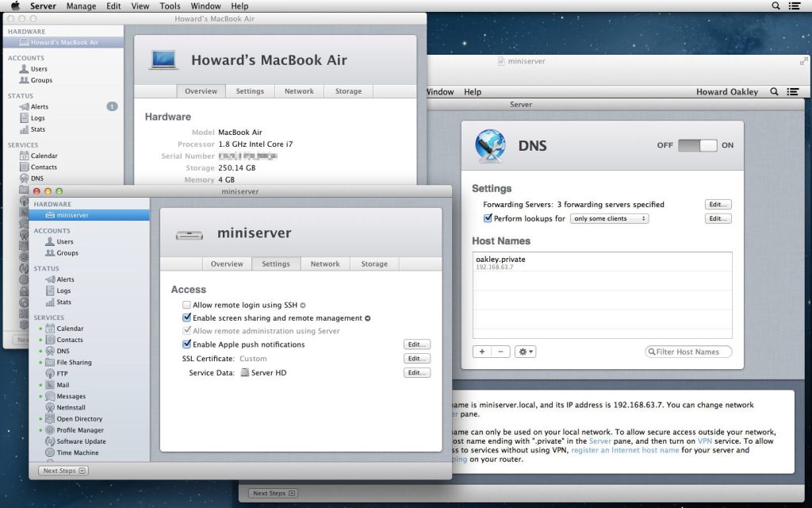Remove host name with minus button
The width and height of the screenshot is (812, 508).
pyautogui.click(x=501, y=352)
